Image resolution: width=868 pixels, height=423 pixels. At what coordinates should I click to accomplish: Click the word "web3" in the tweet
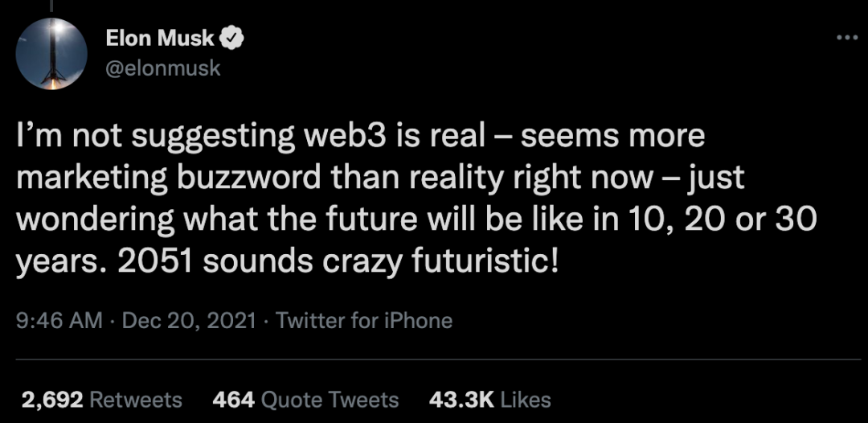point(342,138)
